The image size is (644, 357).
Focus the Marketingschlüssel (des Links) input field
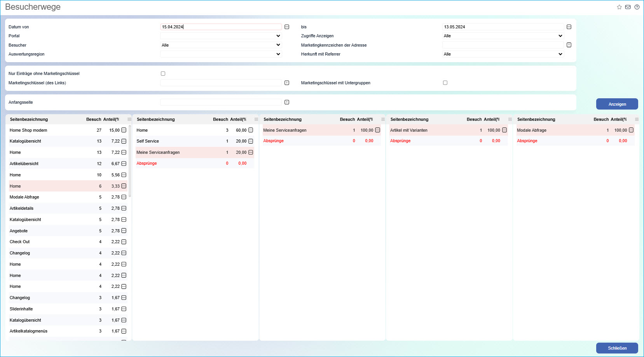(x=220, y=83)
